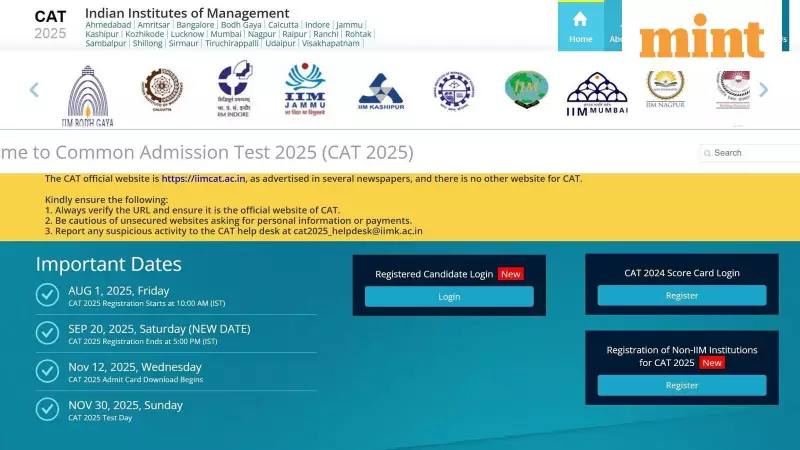Open the IIM Bodh Gaya logo

(88, 96)
